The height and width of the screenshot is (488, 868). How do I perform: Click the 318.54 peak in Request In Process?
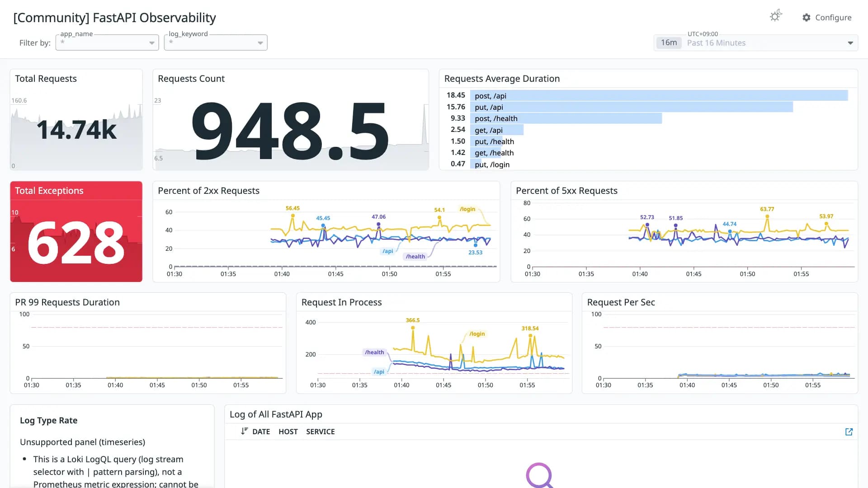[x=530, y=336]
